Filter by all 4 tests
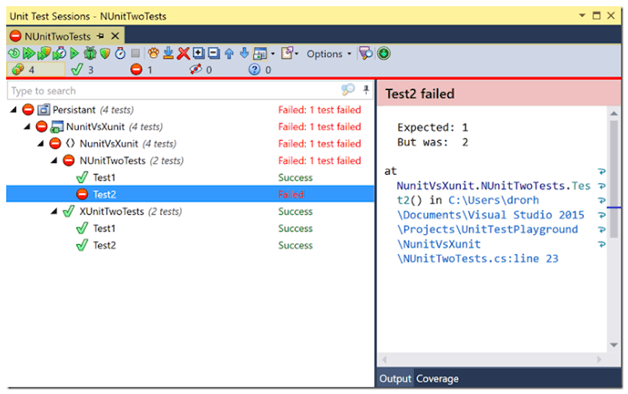 click(x=36, y=70)
